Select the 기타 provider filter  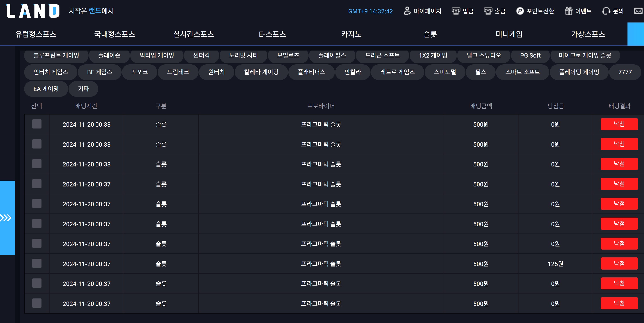click(83, 89)
